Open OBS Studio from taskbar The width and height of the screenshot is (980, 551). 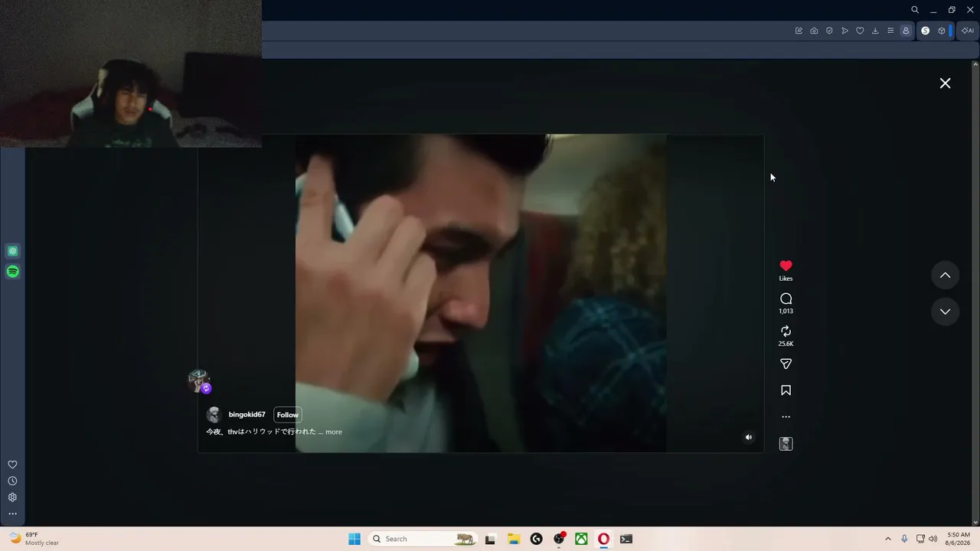click(559, 539)
